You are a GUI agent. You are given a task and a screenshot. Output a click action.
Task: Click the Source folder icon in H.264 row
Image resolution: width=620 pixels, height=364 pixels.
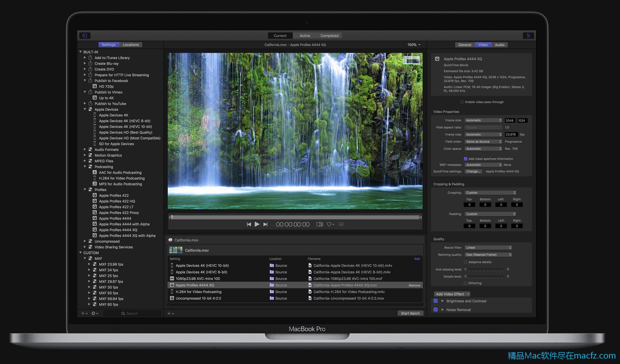pos(272,292)
